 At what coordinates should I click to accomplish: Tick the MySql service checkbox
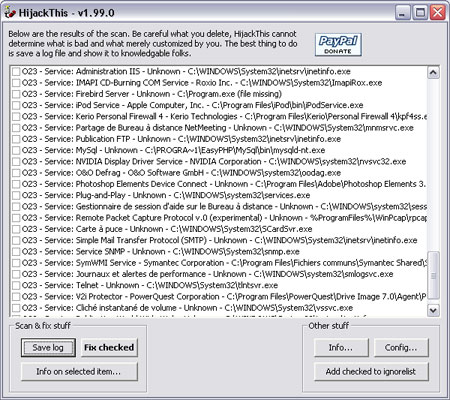click(x=16, y=151)
